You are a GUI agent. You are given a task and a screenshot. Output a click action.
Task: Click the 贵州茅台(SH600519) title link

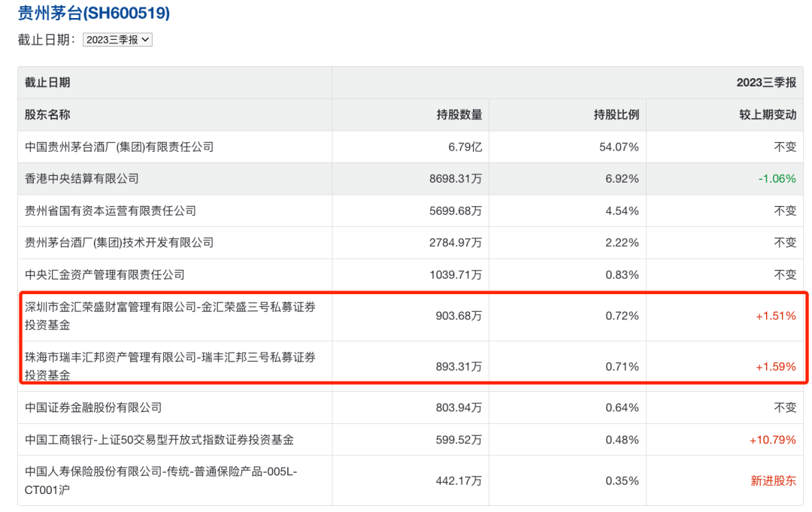pyautogui.click(x=94, y=13)
